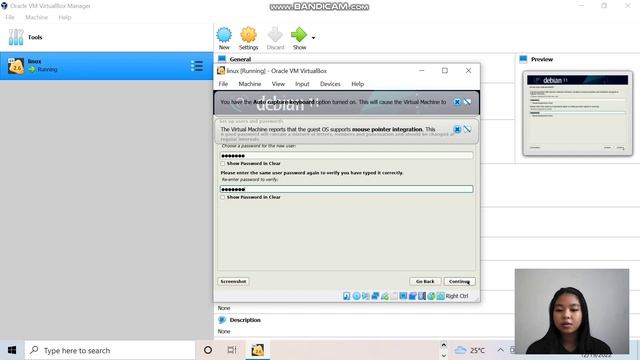Click the re-enter password verification field

click(347, 189)
